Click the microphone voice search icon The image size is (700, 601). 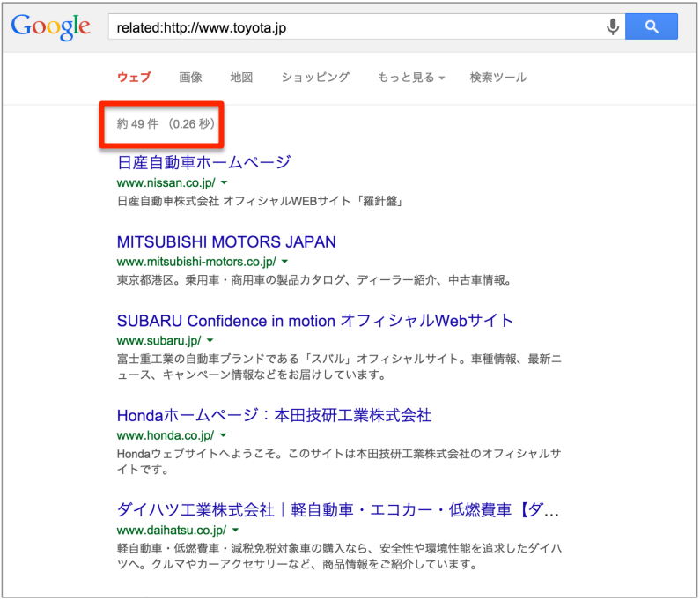[x=613, y=26]
